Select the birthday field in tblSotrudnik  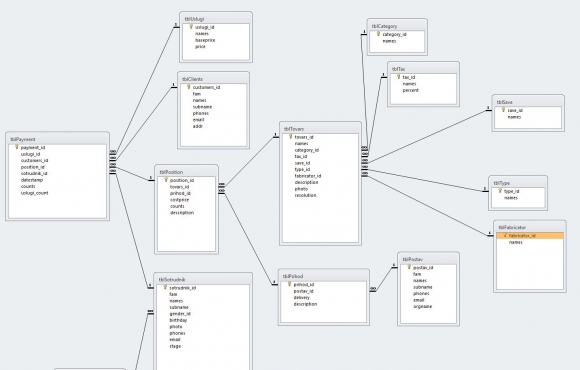[x=178, y=320]
